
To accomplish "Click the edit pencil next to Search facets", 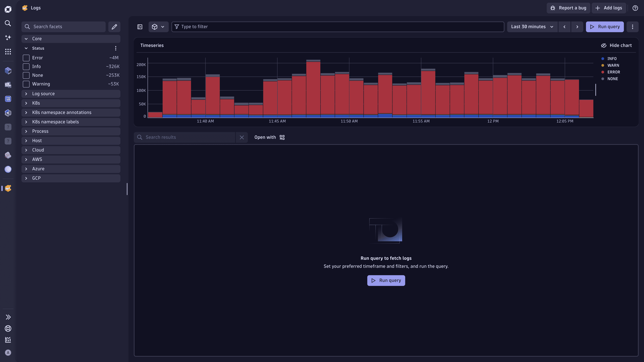I will pos(114,26).
